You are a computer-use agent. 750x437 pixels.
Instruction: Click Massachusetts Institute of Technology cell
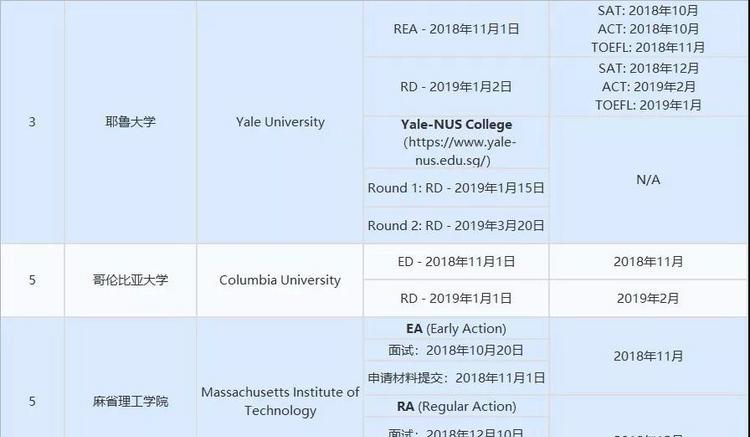pyautogui.click(x=280, y=401)
